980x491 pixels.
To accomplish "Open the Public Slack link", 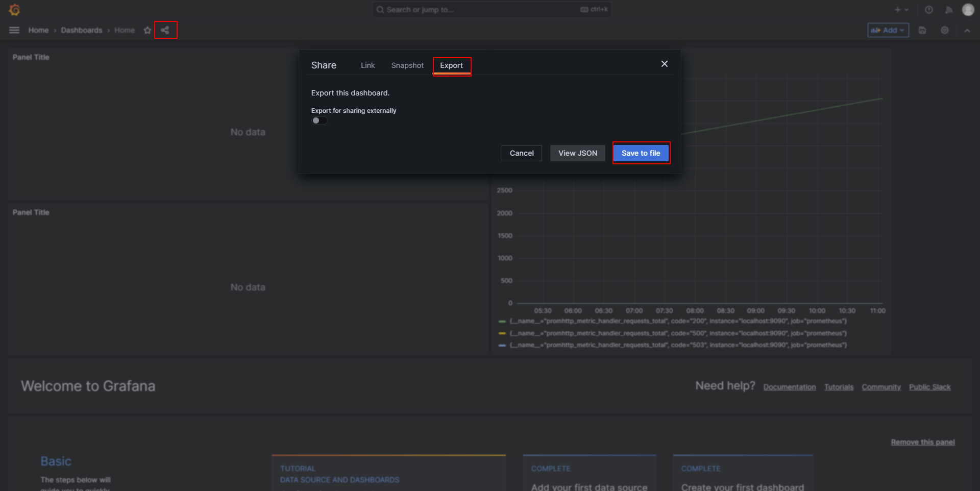I will pyautogui.click(x=929, y=387).
